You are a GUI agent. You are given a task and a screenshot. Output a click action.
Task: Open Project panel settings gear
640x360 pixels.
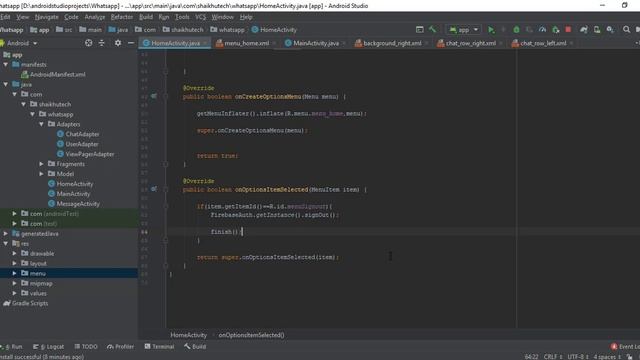coord(118,43)
